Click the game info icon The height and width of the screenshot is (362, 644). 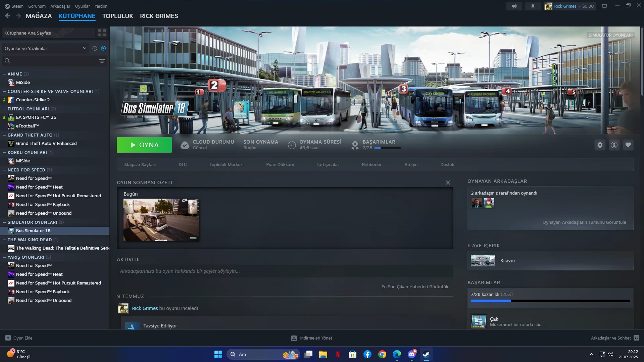[614, 145]
